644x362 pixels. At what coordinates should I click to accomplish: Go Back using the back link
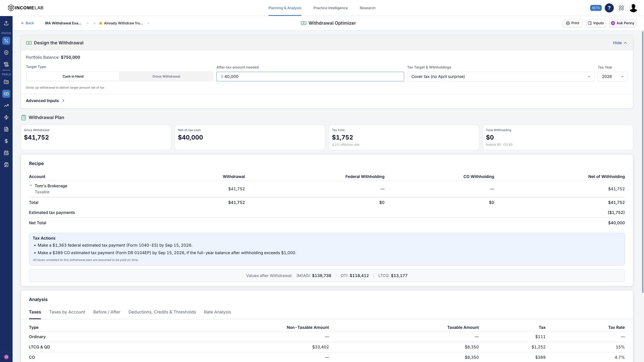[27, 23]
